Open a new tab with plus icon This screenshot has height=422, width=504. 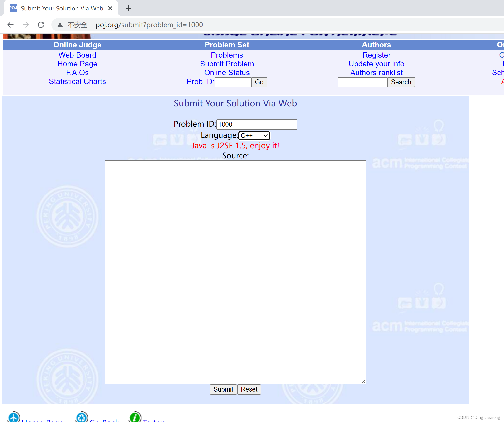[128, 8]
